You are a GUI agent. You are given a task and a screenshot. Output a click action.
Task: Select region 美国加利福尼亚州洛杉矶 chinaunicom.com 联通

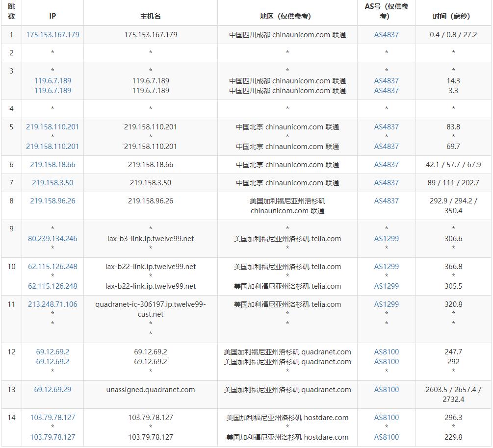[x=287, y=206]
